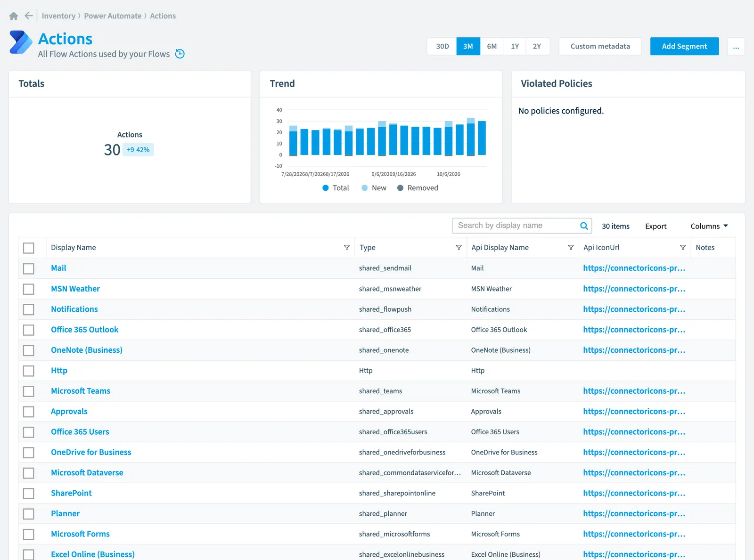The height and width of the screenshot is (560, 754).
Task: Click the search magnifier icon
Action: (x=584, y=226)
